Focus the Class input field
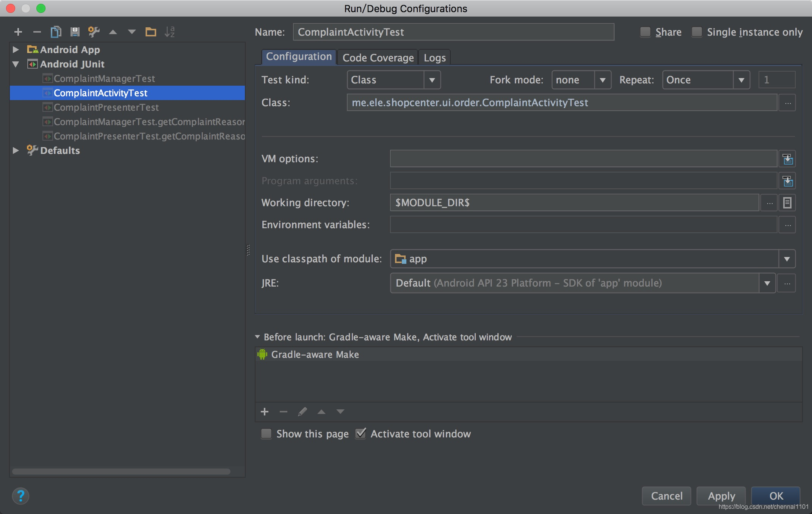This screenshot has width=812, height=514. pos(562,103)
